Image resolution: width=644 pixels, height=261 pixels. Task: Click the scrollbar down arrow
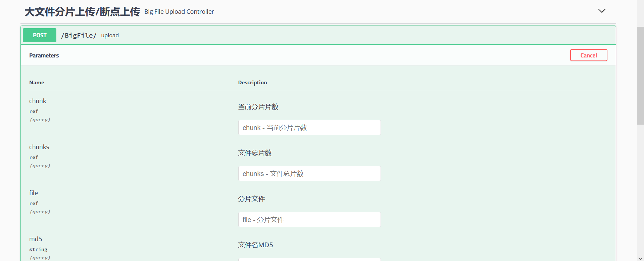640,258
